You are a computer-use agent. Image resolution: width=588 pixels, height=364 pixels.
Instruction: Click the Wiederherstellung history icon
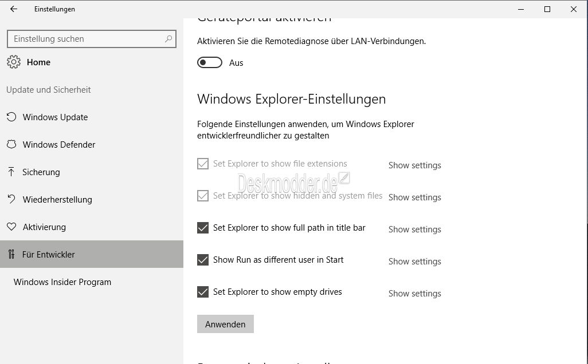[11, 199]
